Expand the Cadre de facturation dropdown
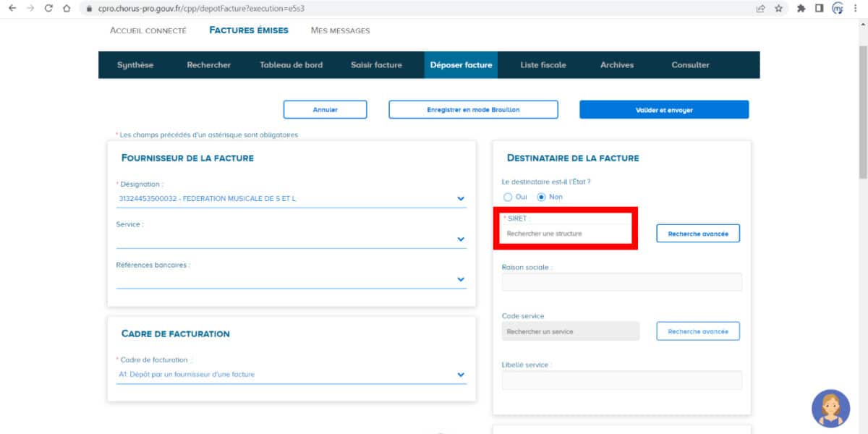 click(x=461, y=374)
